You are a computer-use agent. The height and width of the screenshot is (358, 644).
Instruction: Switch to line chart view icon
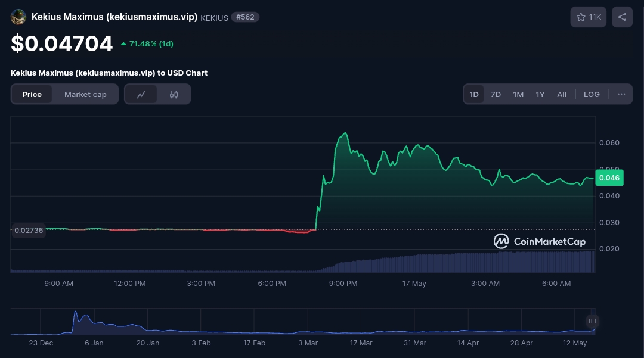click(x=141, y=94)
